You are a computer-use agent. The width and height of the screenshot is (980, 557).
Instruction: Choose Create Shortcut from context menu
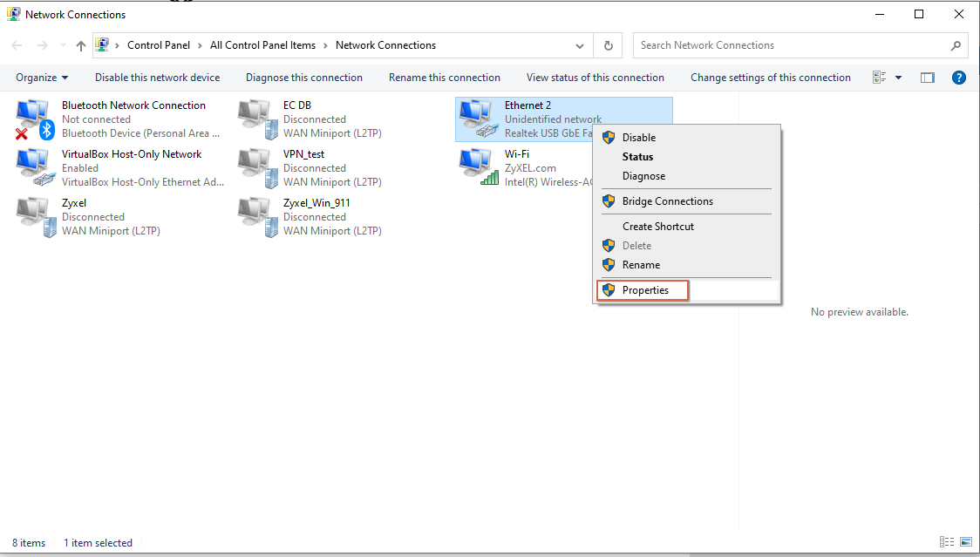[x=686, y=227]
